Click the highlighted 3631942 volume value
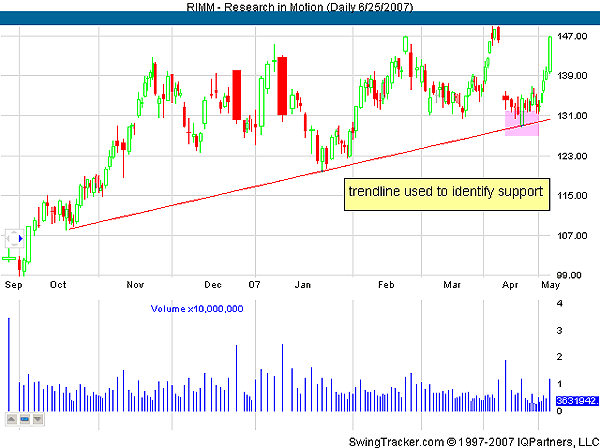The image size is (600, 448). point(577,401)
